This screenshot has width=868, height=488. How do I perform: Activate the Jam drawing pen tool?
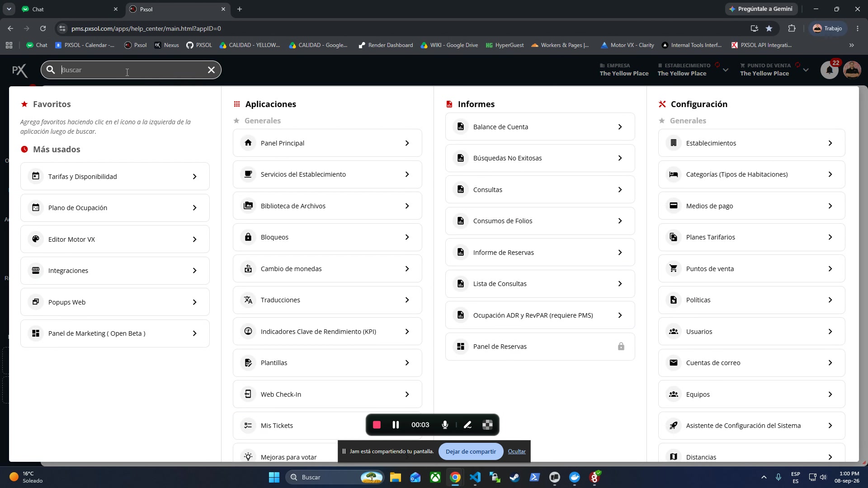pos(467,425)
